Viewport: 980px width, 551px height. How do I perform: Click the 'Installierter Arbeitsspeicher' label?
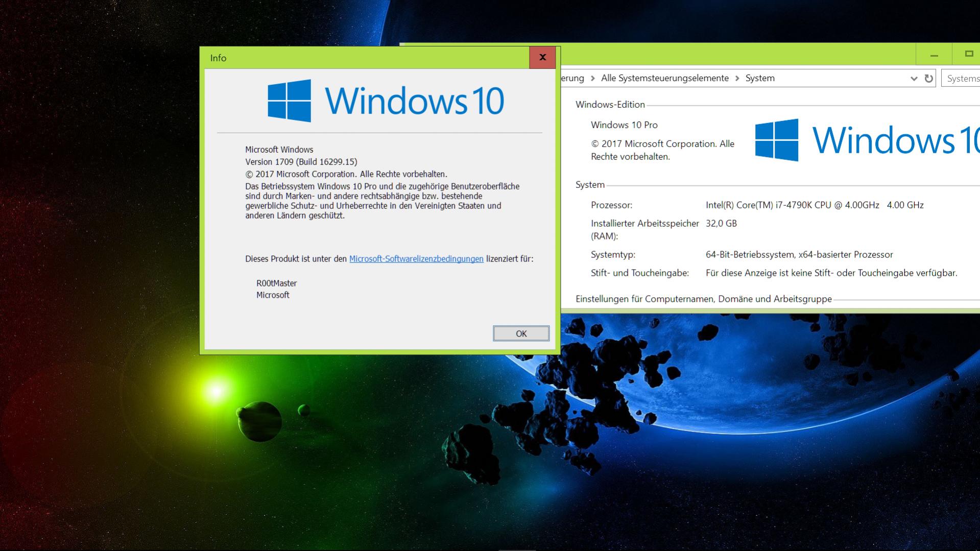coord(645,230)
